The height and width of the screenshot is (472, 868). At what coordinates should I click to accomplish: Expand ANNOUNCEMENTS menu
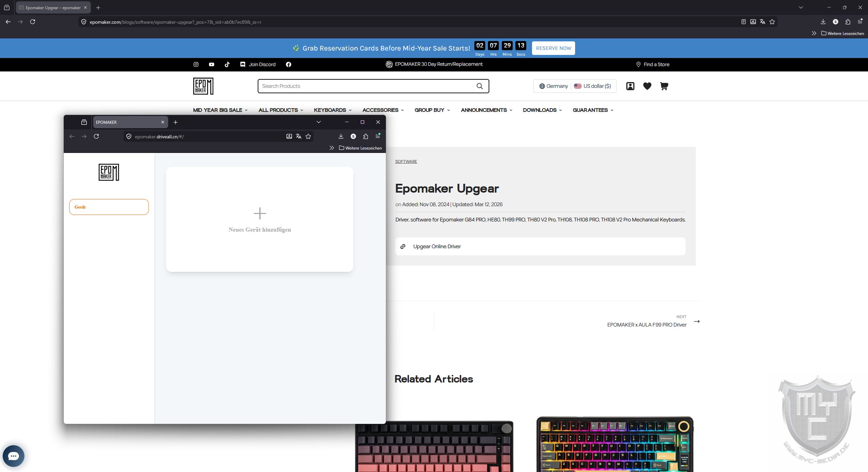[x=487, y=110]
